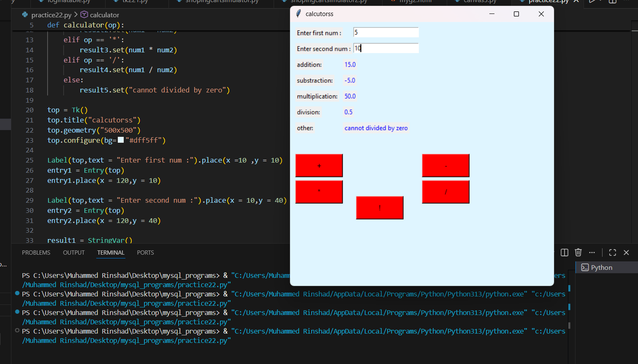638x364 pixels.
Task: Select the Python terminal in the terminal list
Action: [603, 267]
